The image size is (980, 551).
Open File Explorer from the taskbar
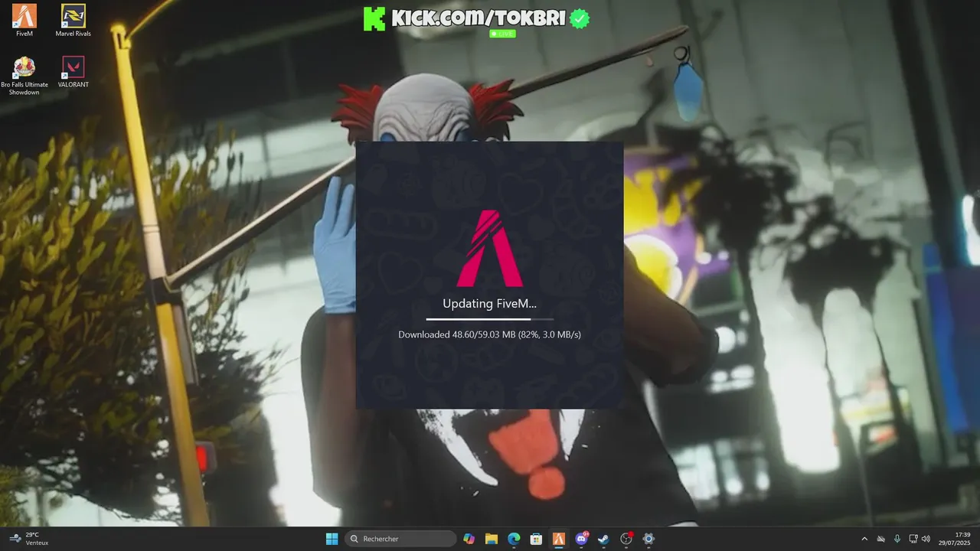492,539
